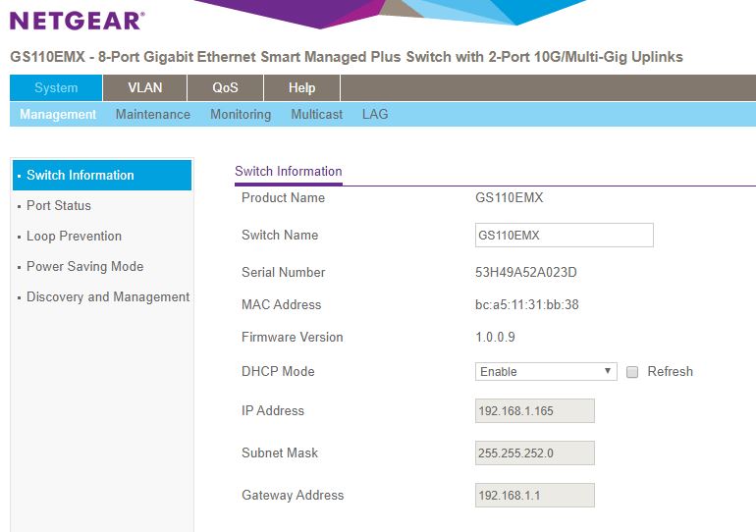Select serial number 53H49A52A023D text
Screen dimensions: 756x532
[x=526, y=272]
